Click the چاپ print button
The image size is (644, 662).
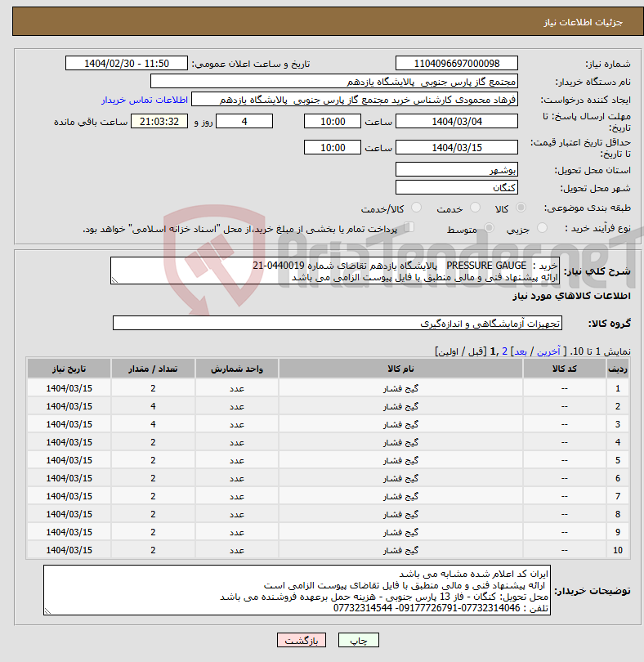[x=359, y=640]
